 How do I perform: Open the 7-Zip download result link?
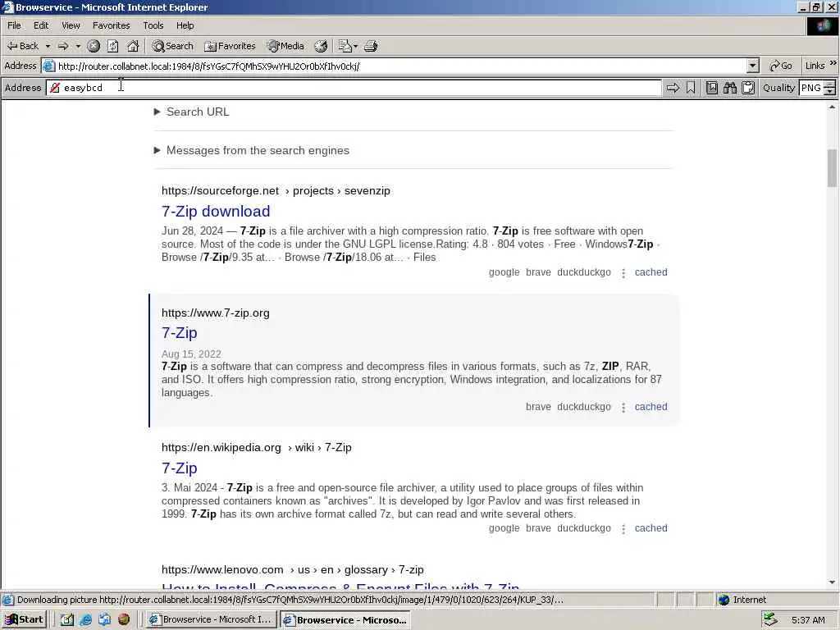pyautogui.click(x=216, y=211)
